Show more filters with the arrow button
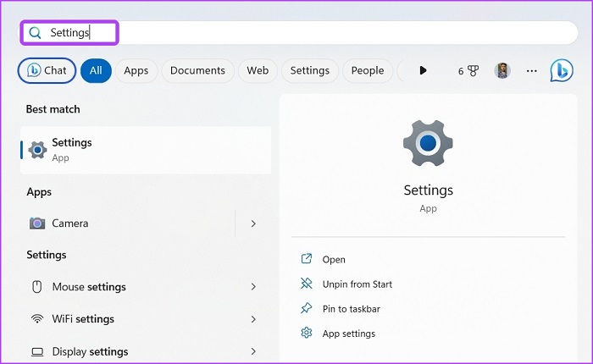593x364 pixels. [x=423, y=70]
